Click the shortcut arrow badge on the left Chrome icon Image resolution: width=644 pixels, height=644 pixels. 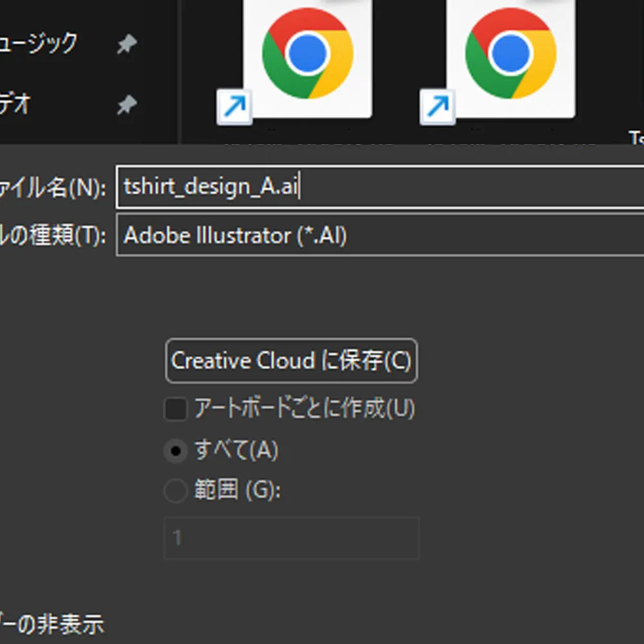[x=235, y=105]
